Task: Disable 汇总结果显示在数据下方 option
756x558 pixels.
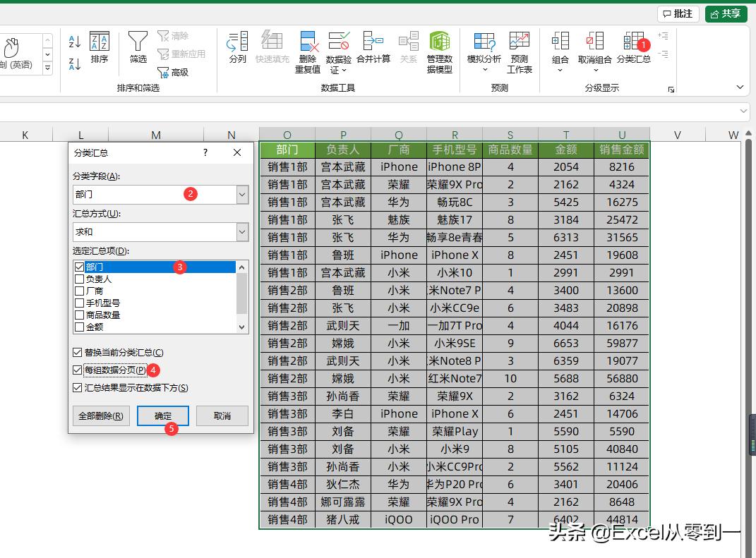Action: [x=77, y=386]
